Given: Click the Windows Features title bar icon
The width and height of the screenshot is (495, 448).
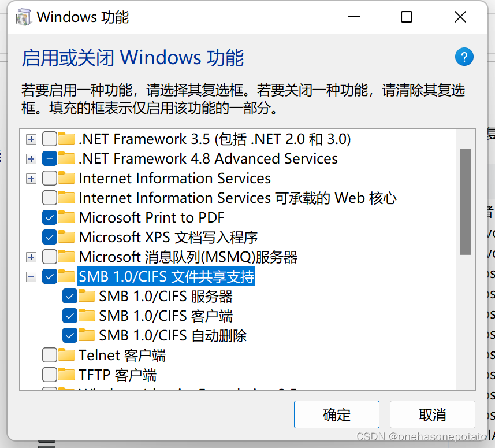Looking at the screenshot, I should click(24, 17).
